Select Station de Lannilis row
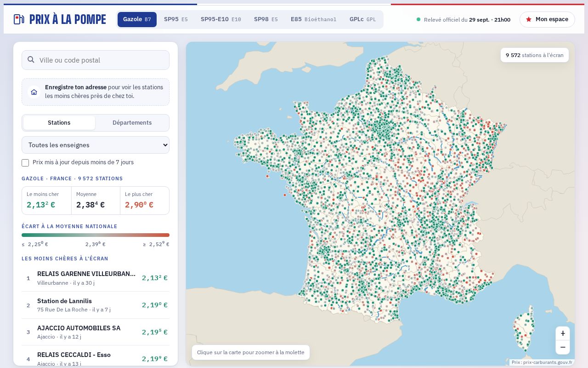Image resolution: width=588 pixels, height=368 pixels. [x=96, y=305]
